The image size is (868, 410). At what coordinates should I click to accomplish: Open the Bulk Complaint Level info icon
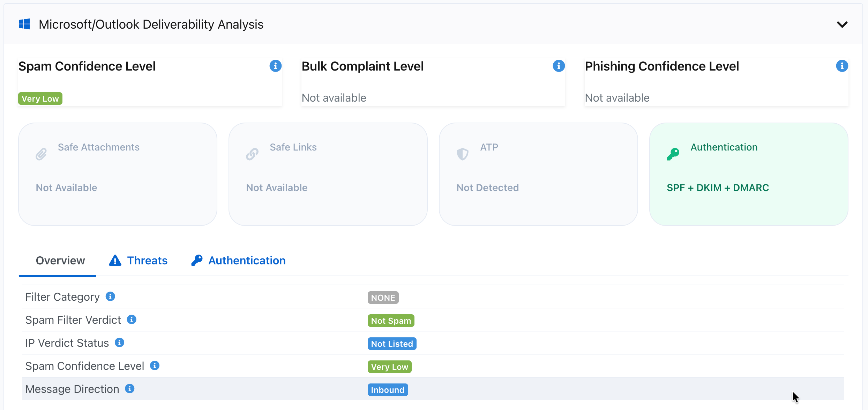[559, 66]
